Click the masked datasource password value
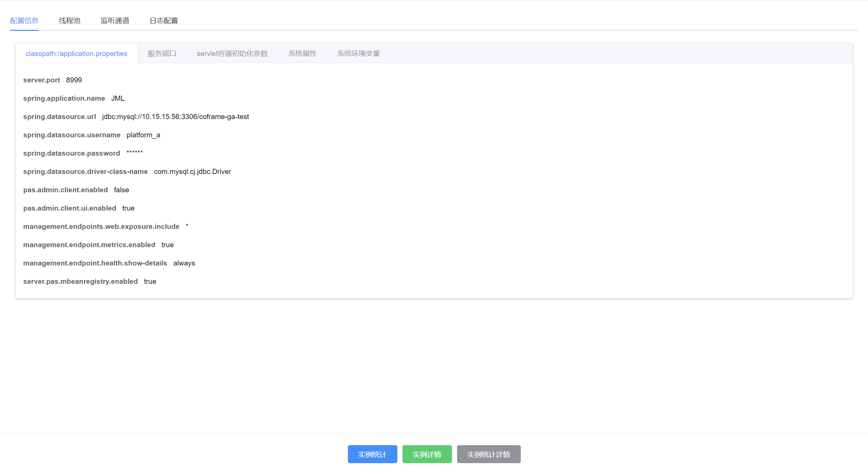Image resolution: width=868 pixels, height=474 pixels. coord(135,153)
